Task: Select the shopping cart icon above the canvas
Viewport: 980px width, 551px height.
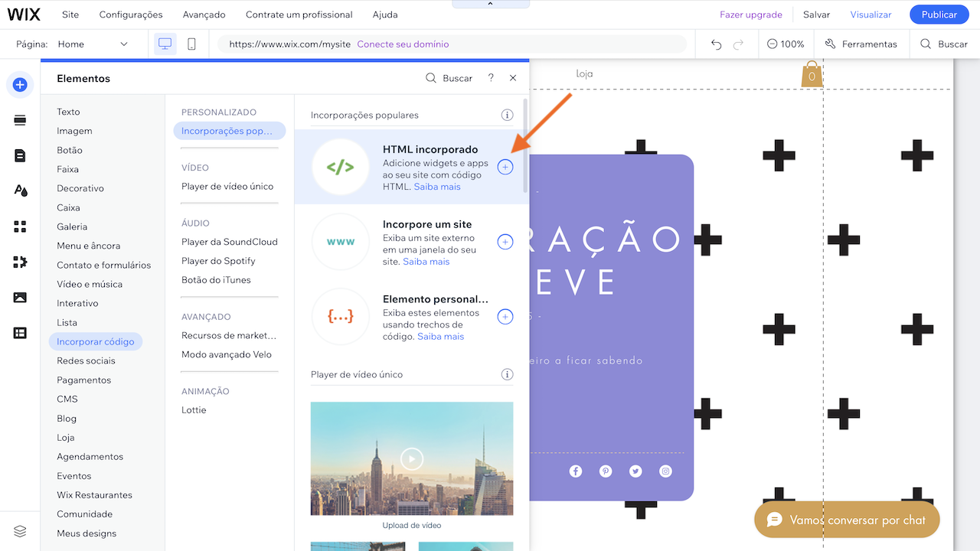Action: [x=811, y=74]
